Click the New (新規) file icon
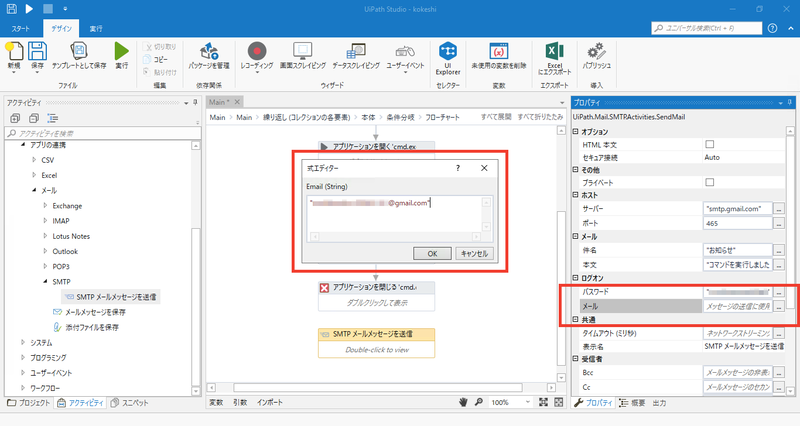 [14, 52]
